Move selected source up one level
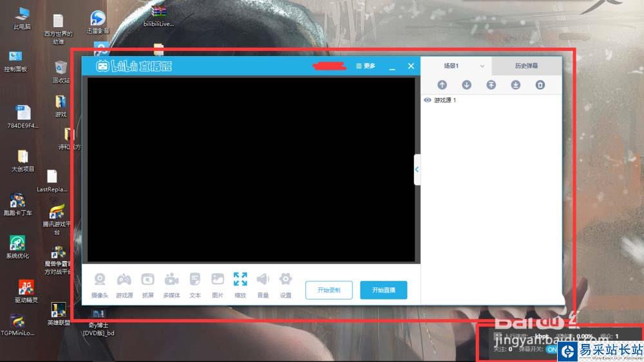The image size is (644, 362). [x=442, y=84]
